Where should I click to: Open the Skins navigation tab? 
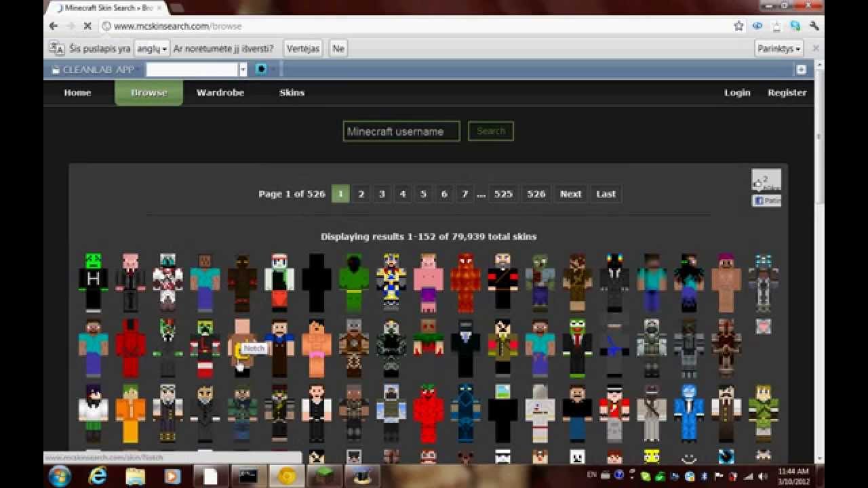292,92
